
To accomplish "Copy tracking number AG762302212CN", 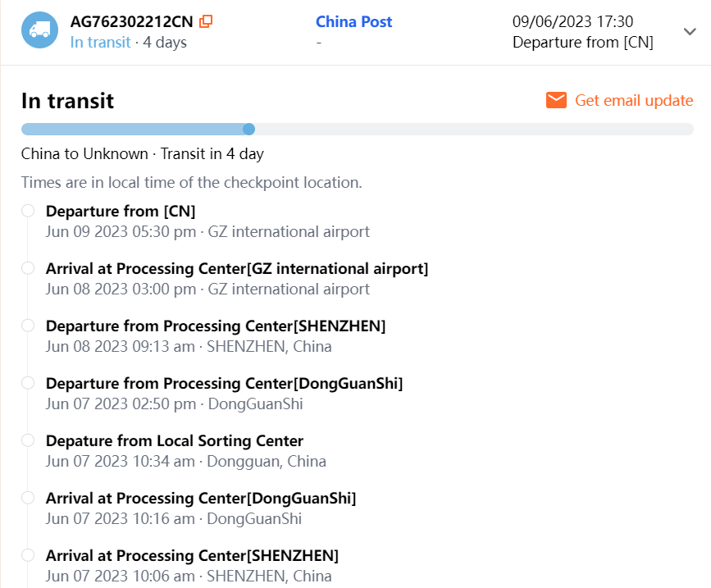I will pos(206,21).
